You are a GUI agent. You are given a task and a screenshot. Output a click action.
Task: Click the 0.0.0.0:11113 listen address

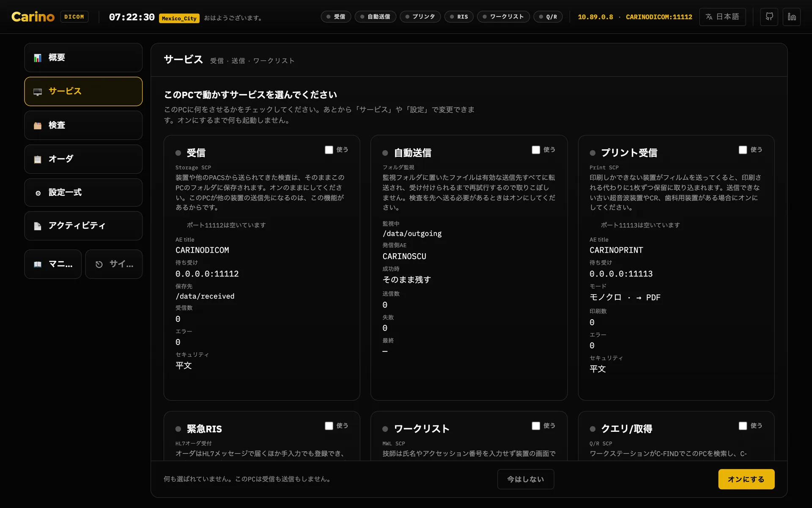coord(621,274)
